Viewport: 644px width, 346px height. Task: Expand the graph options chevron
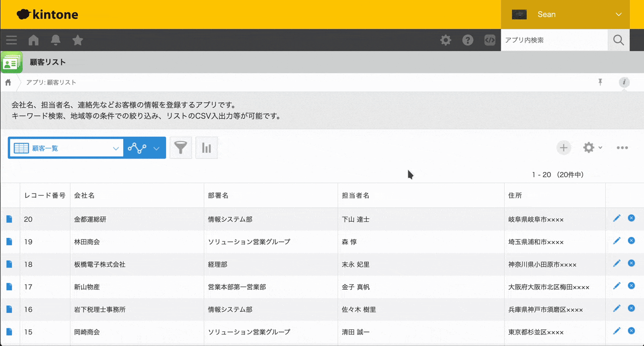pyautogui.click(x=156, y=147)
